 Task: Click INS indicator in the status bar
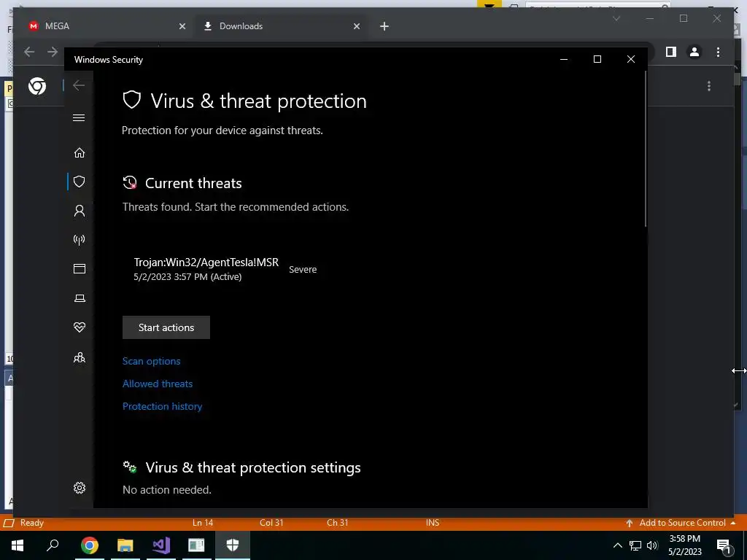(x=433, y=523)
